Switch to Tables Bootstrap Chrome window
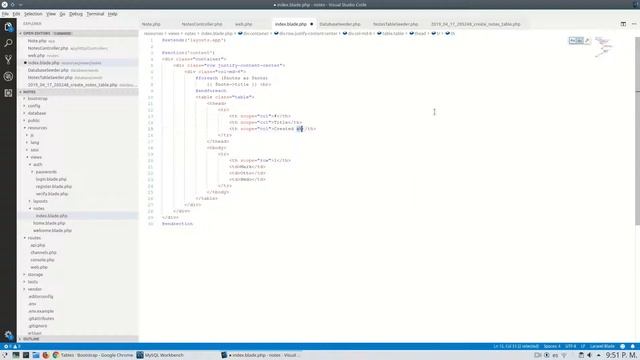The image size is (640, 360). pos(93,355)
